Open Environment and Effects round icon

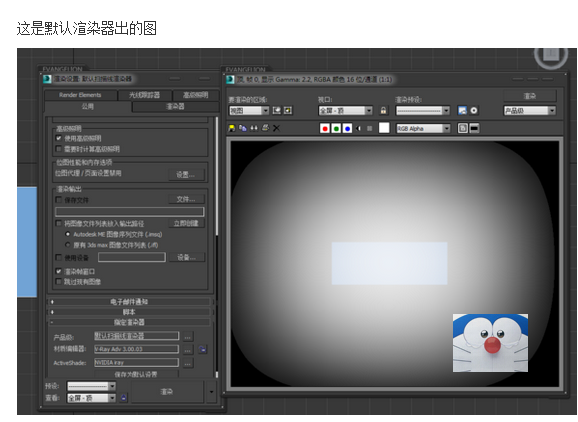[x=474, y=110]
